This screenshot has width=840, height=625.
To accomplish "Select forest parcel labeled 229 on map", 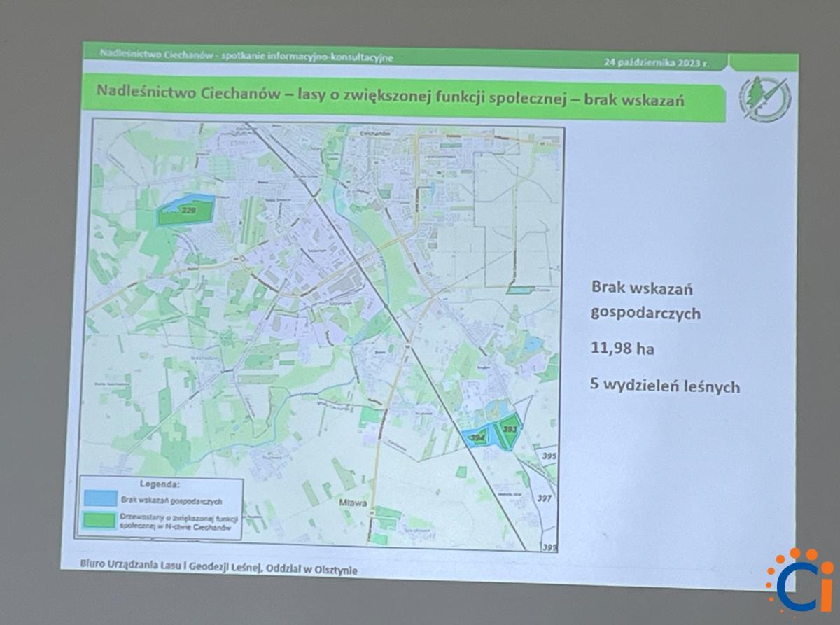I will click(184, 211).
